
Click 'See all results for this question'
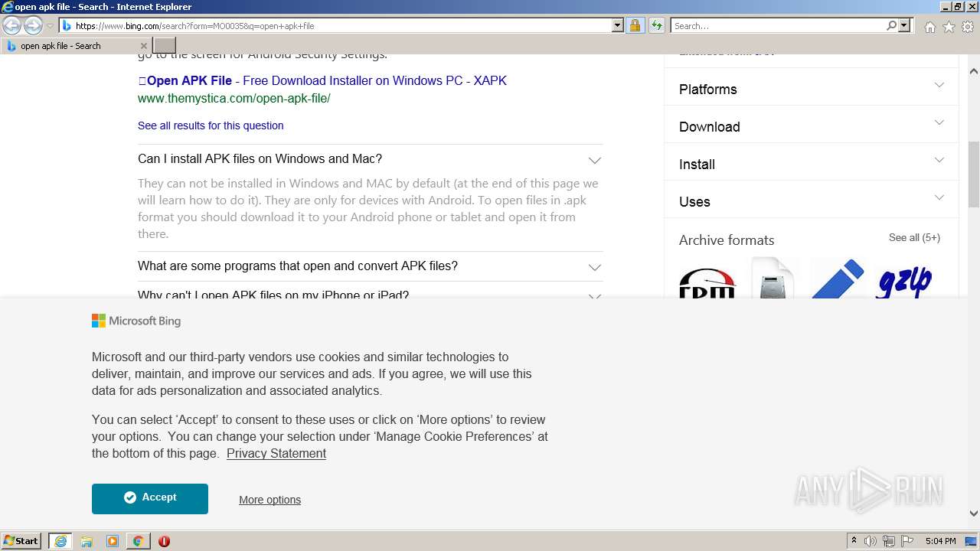(211, 126)
